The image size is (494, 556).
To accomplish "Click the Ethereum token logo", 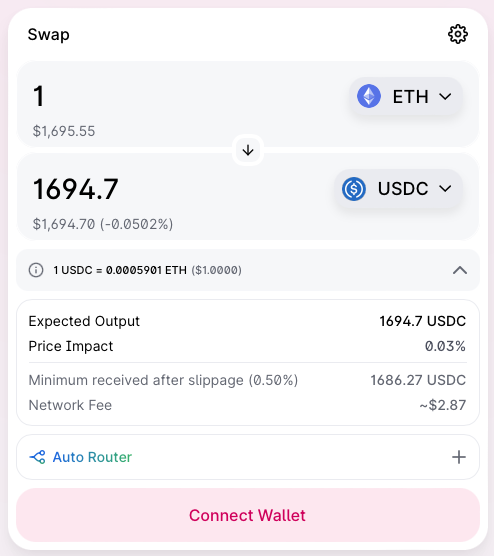I will [369, 96].
